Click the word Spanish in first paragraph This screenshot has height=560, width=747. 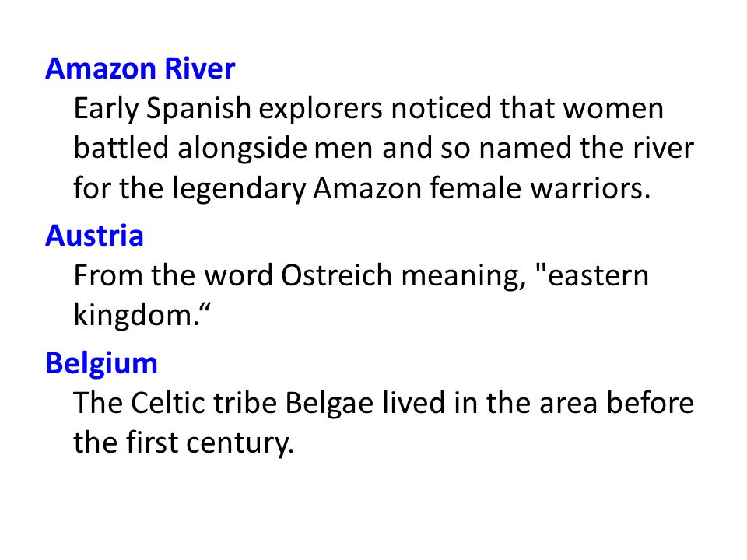pyautogui.click(x=198, y=110)
